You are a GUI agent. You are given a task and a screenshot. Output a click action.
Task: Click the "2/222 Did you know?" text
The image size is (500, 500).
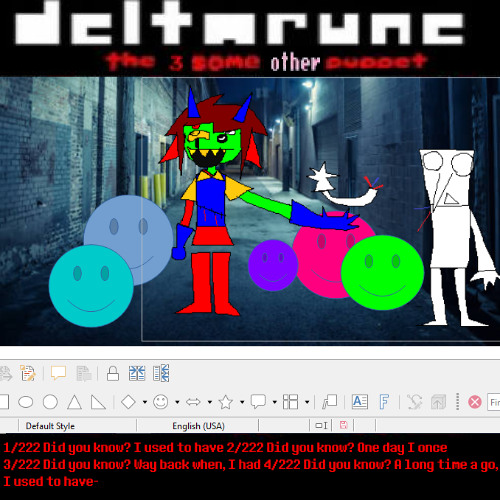(x=290, y=448)
